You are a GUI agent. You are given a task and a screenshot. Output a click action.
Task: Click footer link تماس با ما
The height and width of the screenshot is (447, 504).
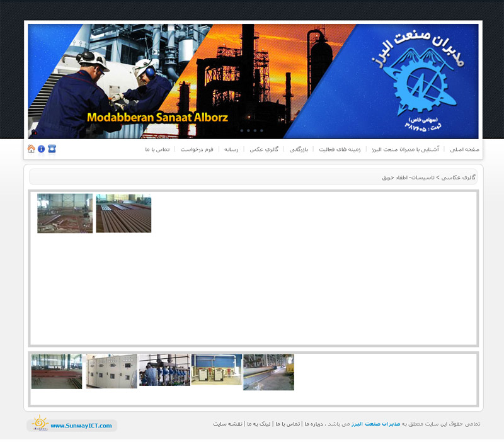pos(288,424)
